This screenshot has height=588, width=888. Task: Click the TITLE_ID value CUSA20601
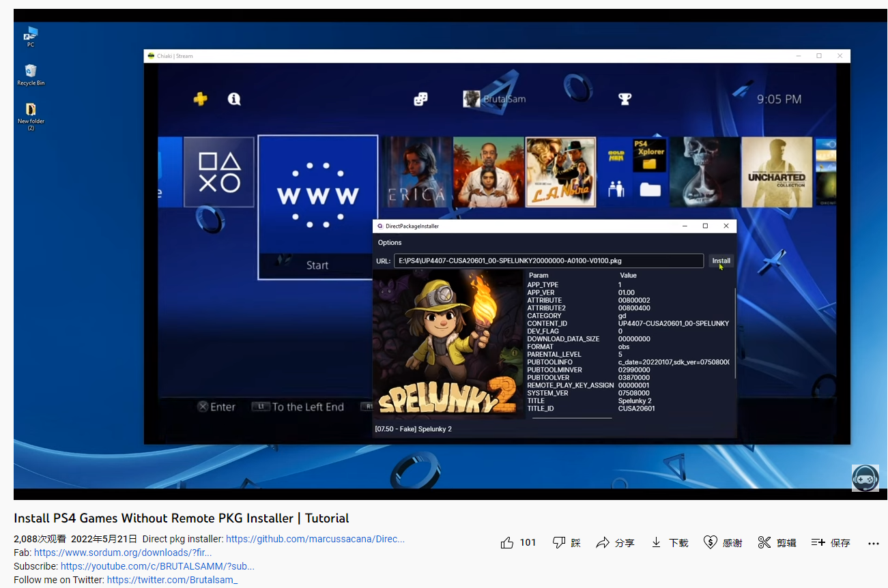636,409
